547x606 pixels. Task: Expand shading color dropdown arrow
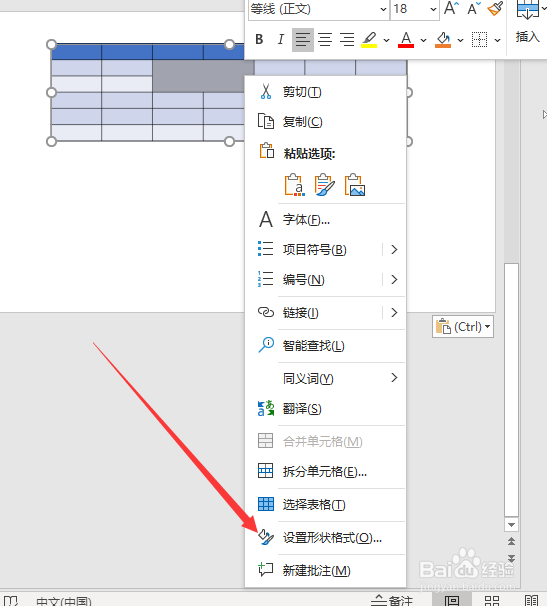pyautogui.click(x=460, y=40)
